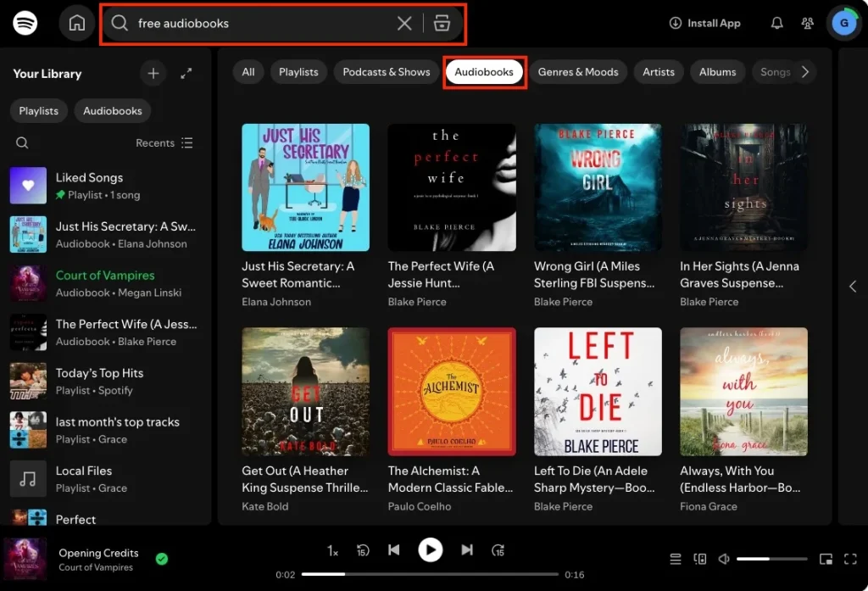Open Today's Top Hits playlist
This screenshot has width=868, height=591.
click(104, 381)
